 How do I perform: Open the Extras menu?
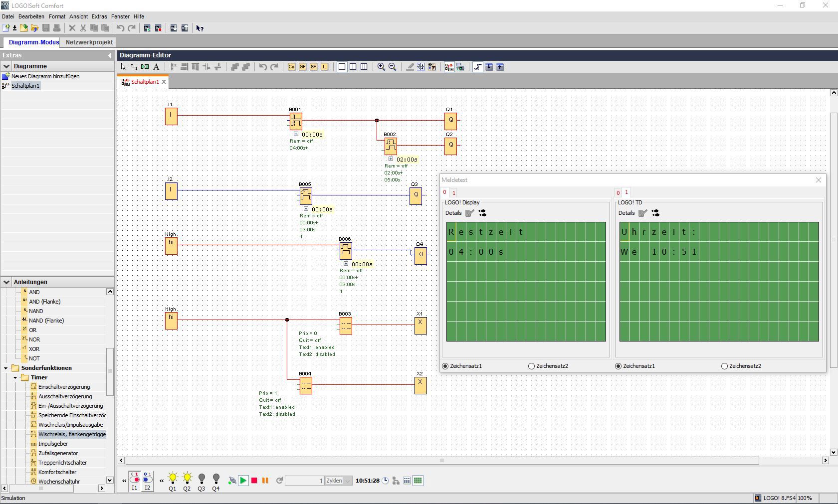click(99, 16)
